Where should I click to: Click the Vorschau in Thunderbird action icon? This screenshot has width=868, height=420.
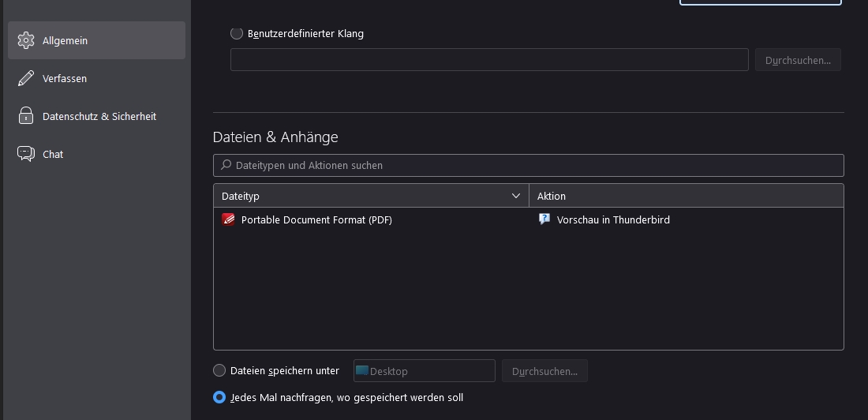click(x=544, y=219)
